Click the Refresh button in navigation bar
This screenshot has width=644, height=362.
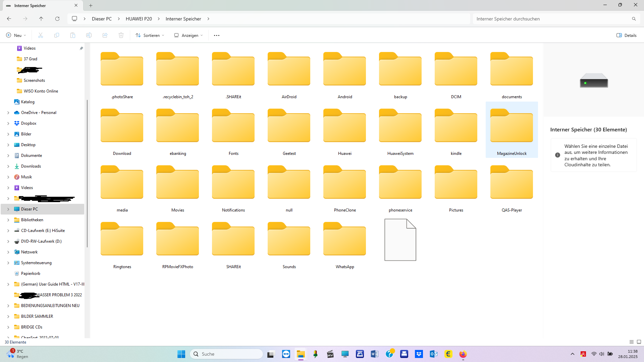57,19
